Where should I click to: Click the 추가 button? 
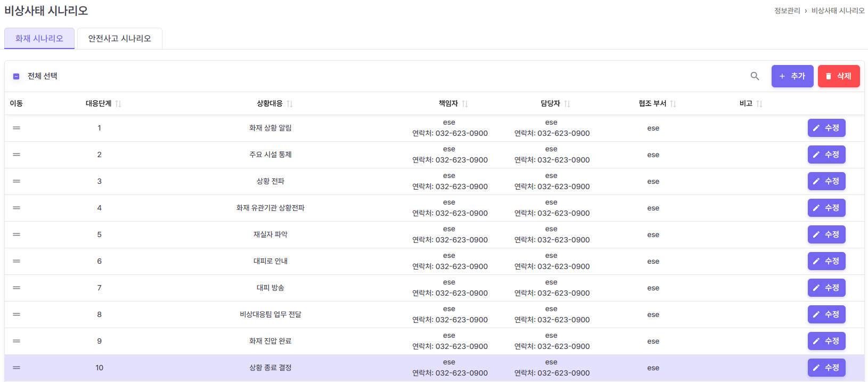click(792, 76)
